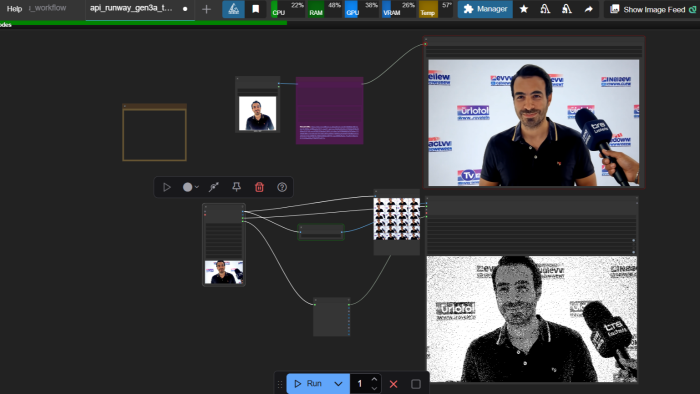Click the small portrait thumbnail in top node

click(258, 113)
